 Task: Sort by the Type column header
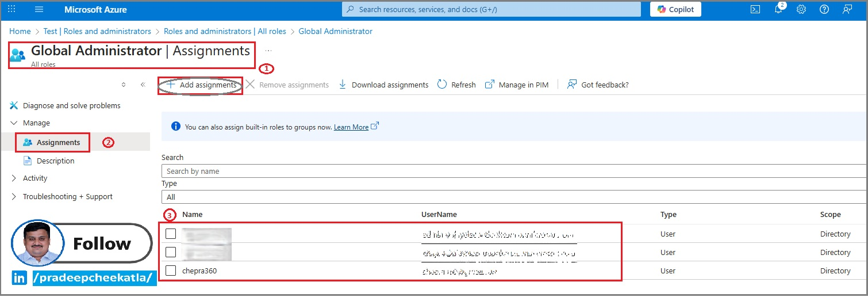pos(669,214)
